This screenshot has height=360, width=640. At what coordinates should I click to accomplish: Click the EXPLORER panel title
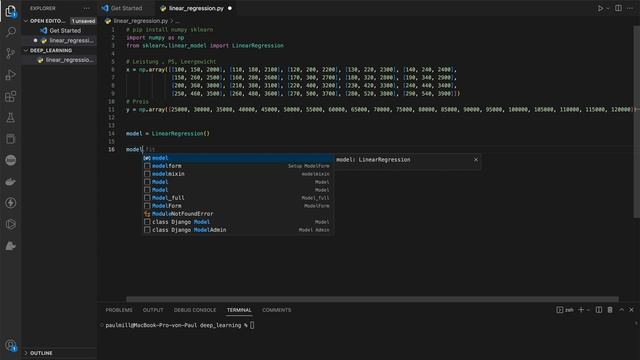(43, 8)
